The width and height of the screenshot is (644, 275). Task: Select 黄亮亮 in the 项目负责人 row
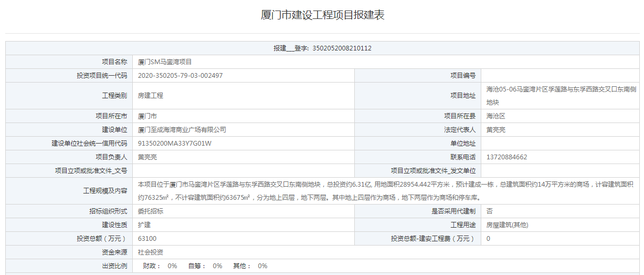(147, 157)
